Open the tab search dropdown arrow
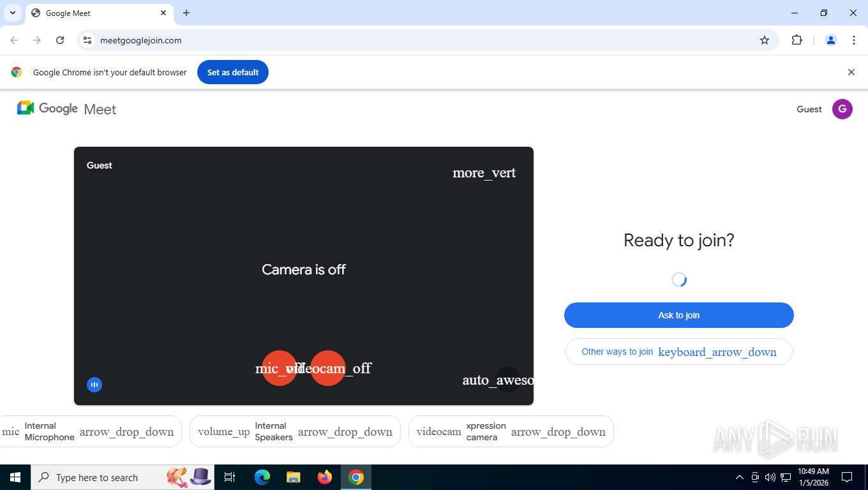The image size is (868, 490). (x=12, y=13)
